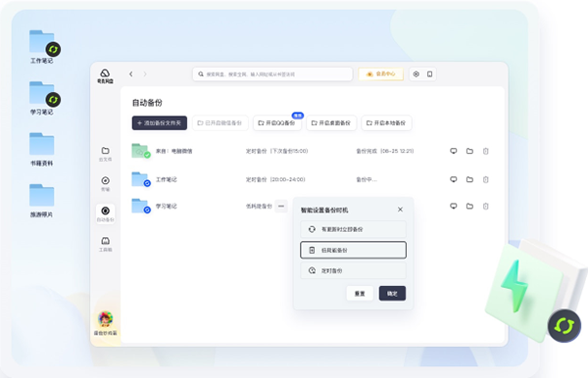Open folder icon in 电脑微信 row
Viewport: 588px width, 378px height.
[x=469, y=151]
